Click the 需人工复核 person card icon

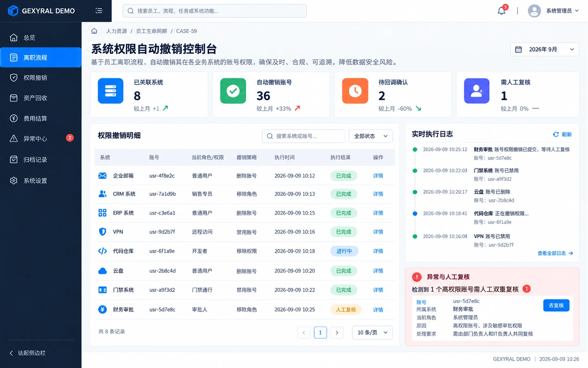(477, 91)
